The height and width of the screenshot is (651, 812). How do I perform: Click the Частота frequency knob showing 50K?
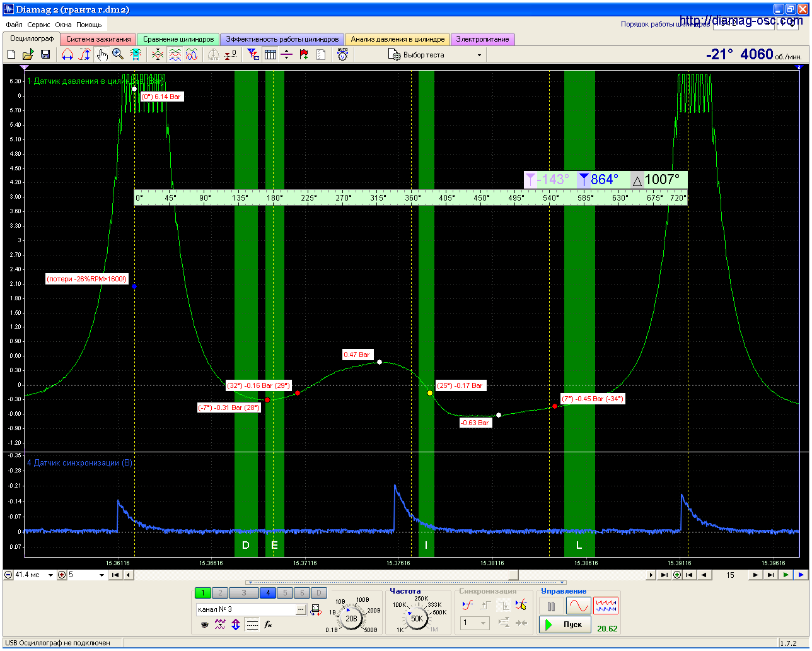coord(417,618)
